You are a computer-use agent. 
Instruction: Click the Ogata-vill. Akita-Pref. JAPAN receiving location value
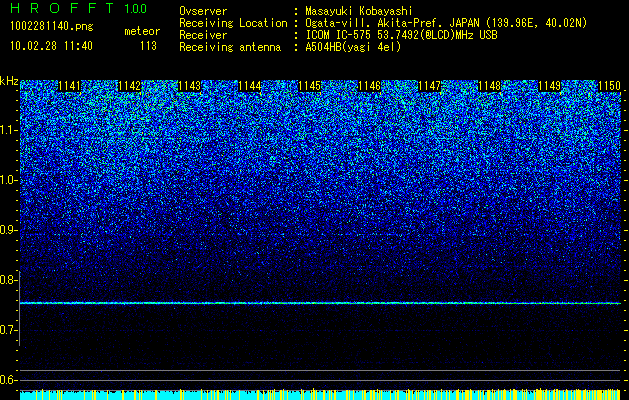coord(446,23)
